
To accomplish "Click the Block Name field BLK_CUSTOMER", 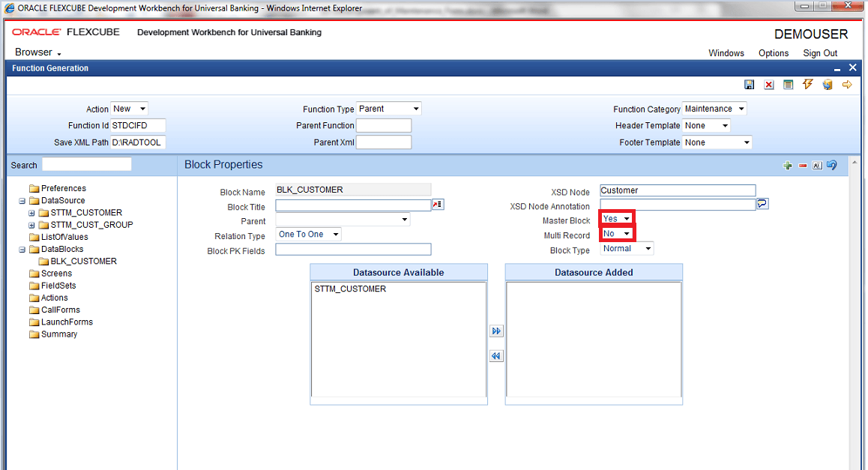I will click(353, 190).
